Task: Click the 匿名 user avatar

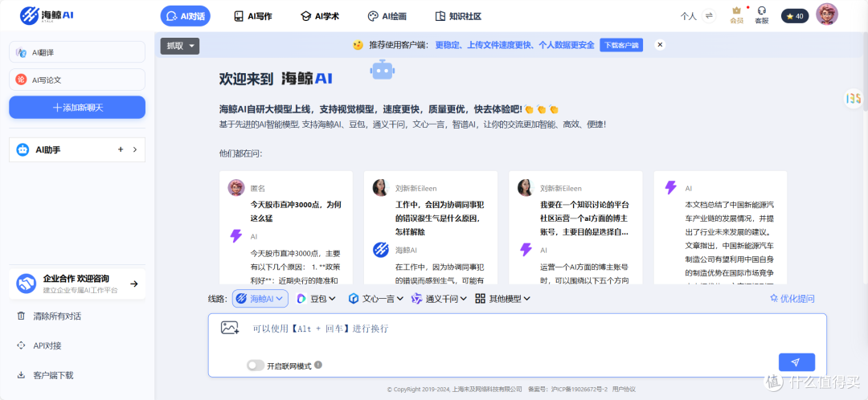Action: (x=236, y=188)
